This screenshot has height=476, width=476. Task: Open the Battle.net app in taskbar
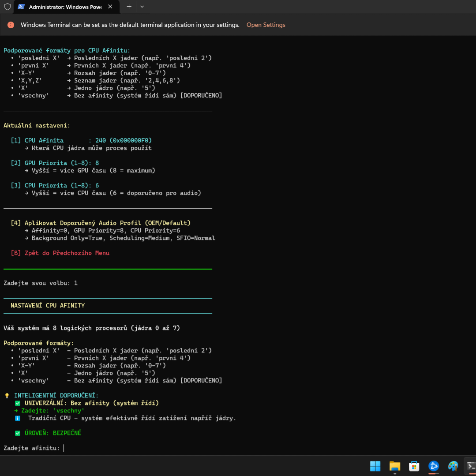pyautogui.click(x=434, y=466)
